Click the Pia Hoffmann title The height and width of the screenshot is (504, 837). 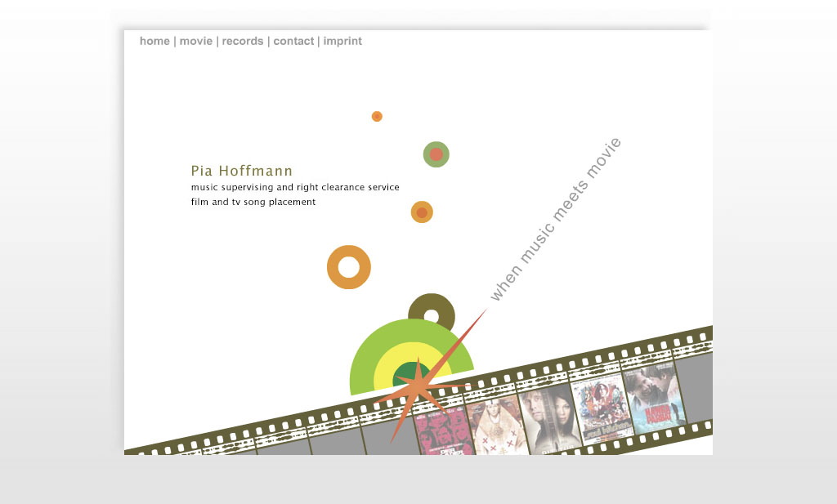[x=242, y=171]
